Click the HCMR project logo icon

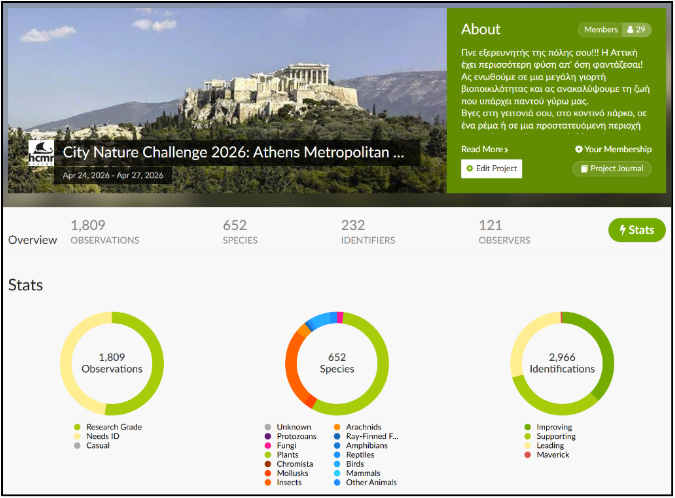(x=41, y=153)
